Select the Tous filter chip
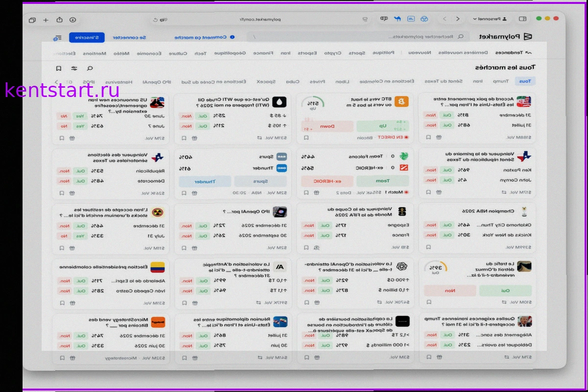Image resolution: width=588 pixels, height=392 pixels. [x=525, y=82]
